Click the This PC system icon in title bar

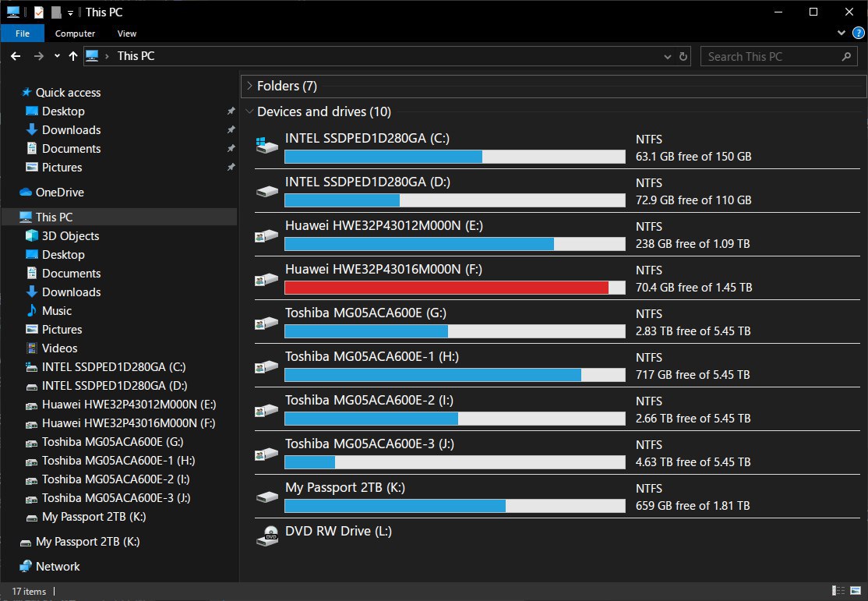[13, 12]
